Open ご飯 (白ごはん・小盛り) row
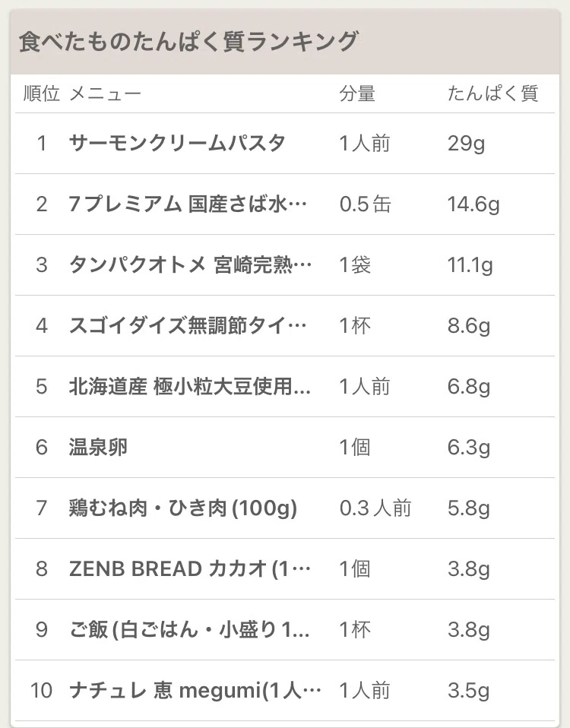This screenshot has width=570, height=728. (x=284, y=629)
